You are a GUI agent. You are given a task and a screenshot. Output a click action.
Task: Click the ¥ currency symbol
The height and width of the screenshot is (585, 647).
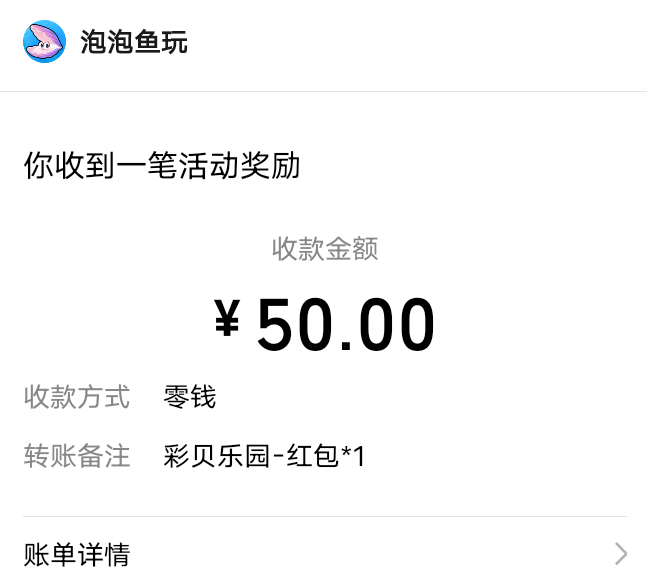(x=228, y=320)
